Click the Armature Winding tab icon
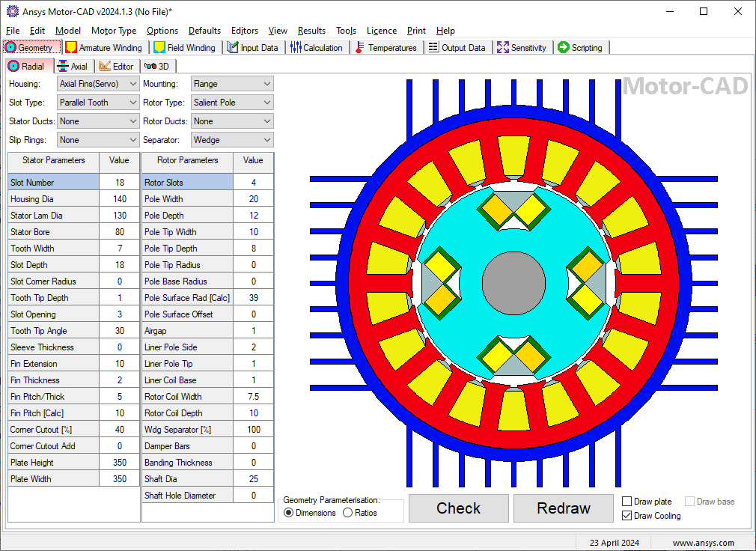Viewport: 756px width, 551px height. 71,47
